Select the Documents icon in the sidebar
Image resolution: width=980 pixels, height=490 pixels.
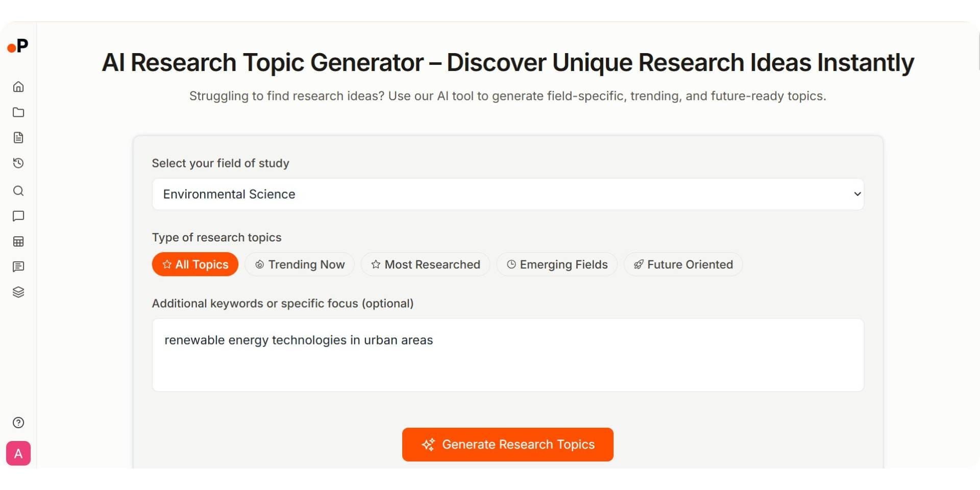pos(18,138)
